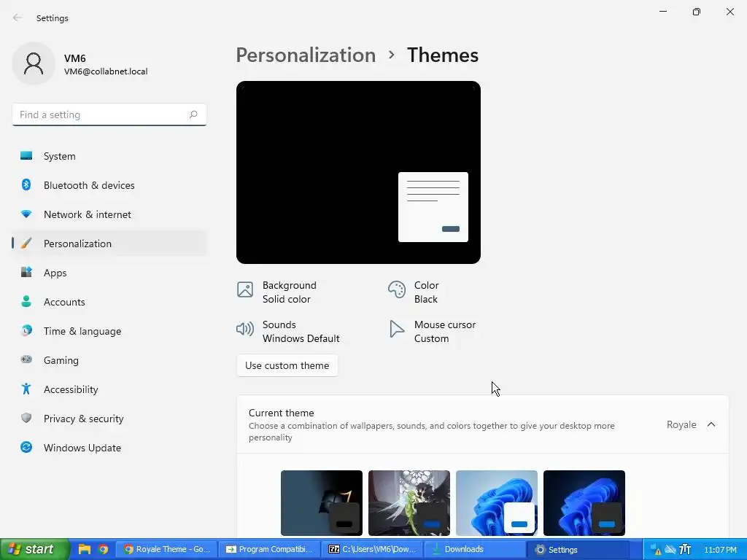Click the Bluetooth icon in sidebar
The image size is (747, 560).
pyautogui.click(x=26, y=184)
